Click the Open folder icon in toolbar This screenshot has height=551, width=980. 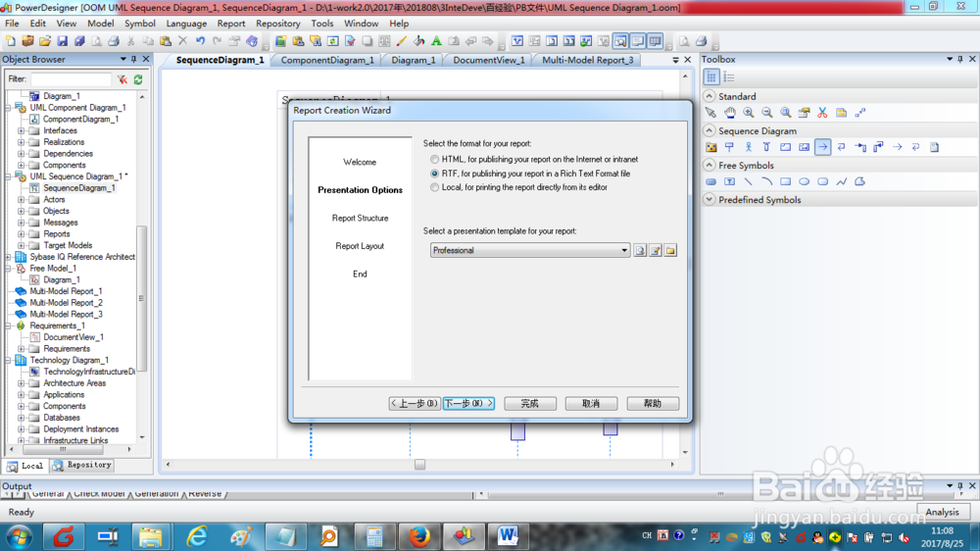coord(44,41)
